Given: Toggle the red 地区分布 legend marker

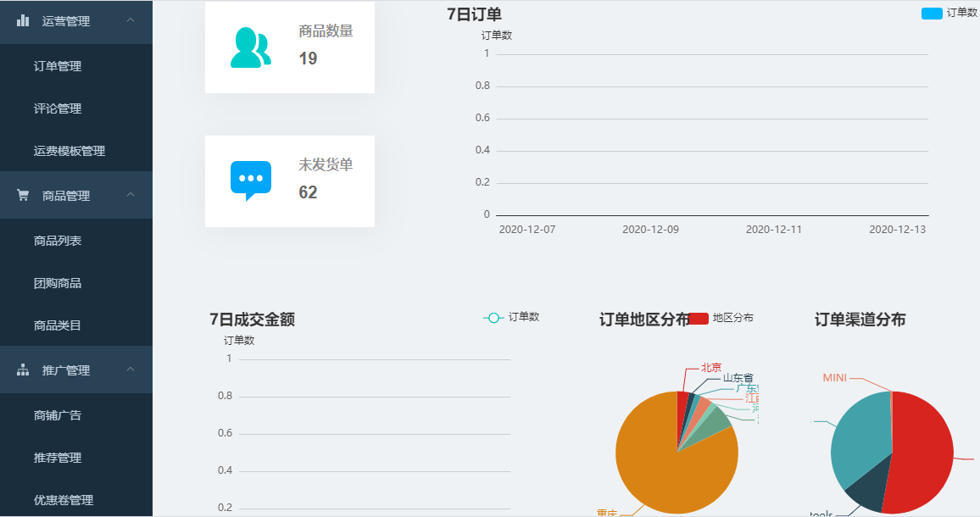Looking at the screenshot, I should pyautogui.click(x=699, y=318).
